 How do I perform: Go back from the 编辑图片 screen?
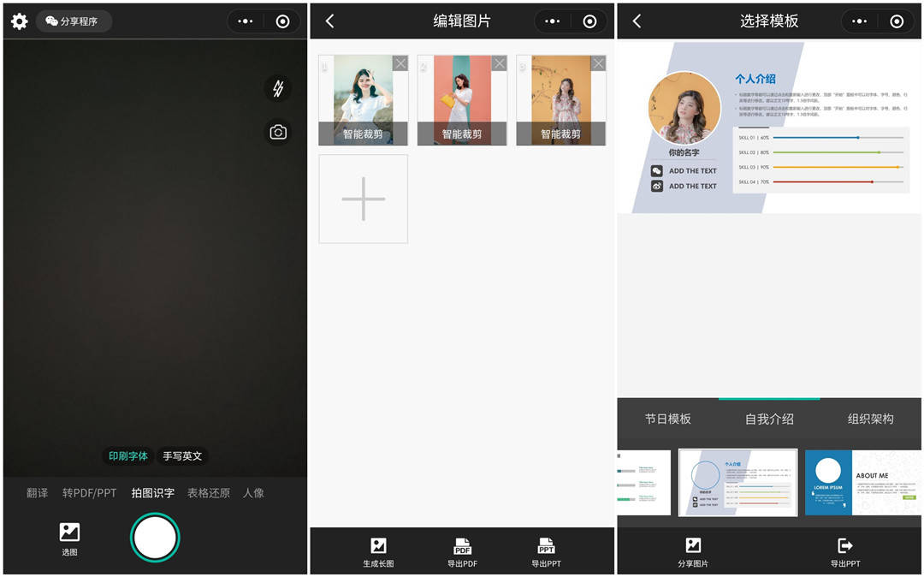(x=330, y=21)
